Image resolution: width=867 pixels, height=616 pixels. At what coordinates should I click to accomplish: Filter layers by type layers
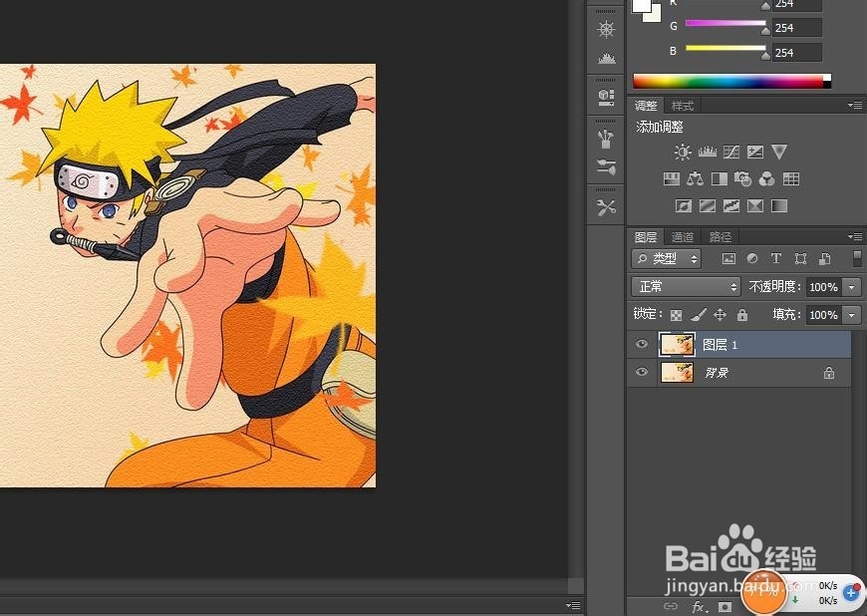click(776, 258)
